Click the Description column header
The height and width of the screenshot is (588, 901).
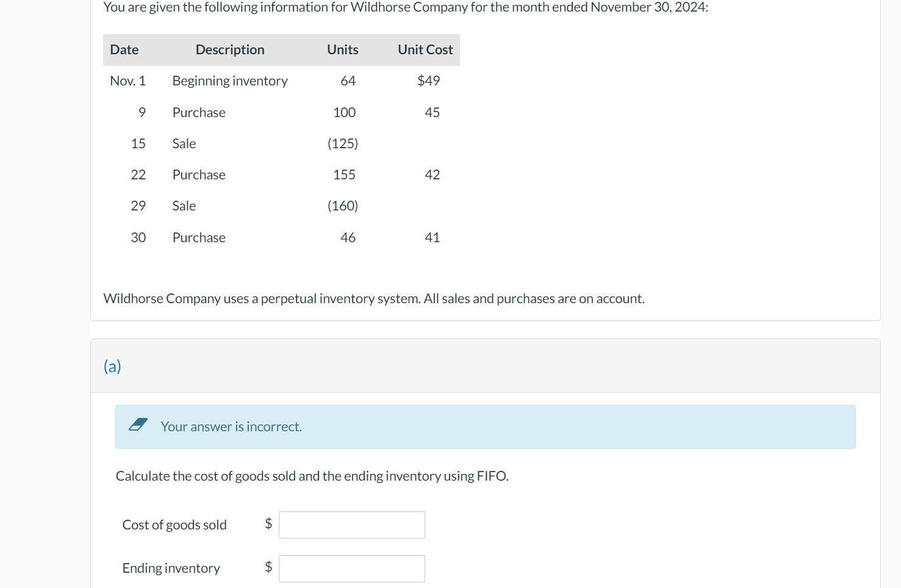tap(230, 50)
